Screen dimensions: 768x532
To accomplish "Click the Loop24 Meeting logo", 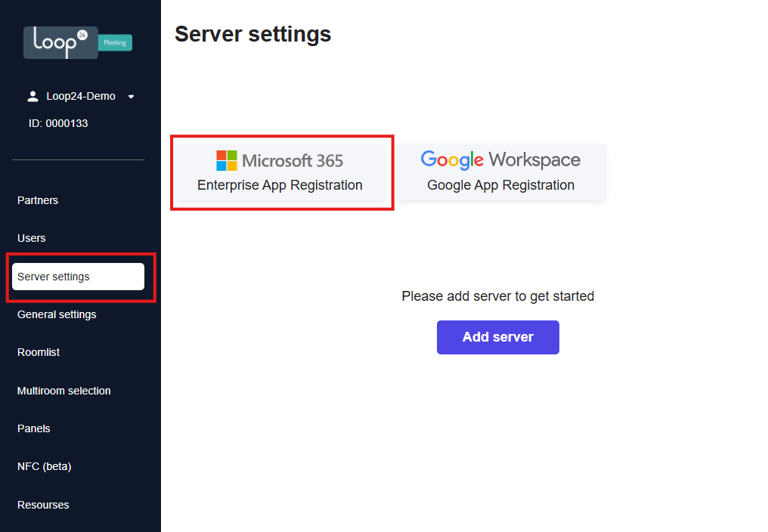I will [x=78, y=42].
